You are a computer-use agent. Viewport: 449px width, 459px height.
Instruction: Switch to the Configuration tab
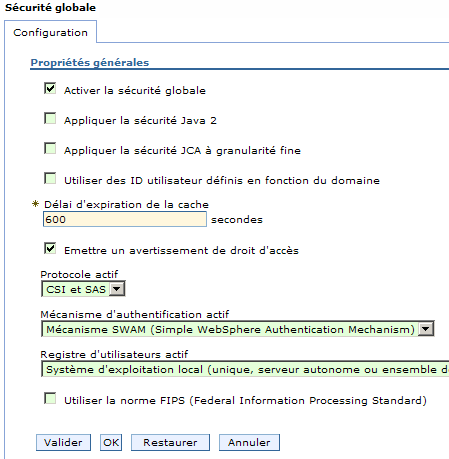pos(50,32)
